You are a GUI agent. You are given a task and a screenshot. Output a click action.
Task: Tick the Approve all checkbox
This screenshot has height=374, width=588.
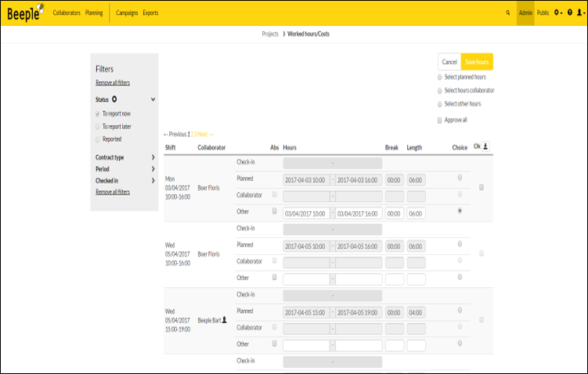click(439, 120)
